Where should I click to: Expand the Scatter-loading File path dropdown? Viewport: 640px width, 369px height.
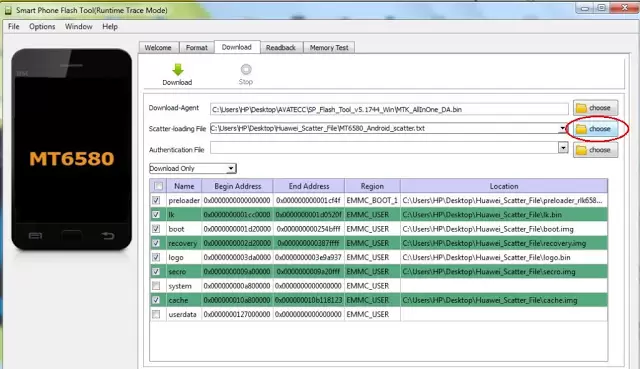(563, 129)
